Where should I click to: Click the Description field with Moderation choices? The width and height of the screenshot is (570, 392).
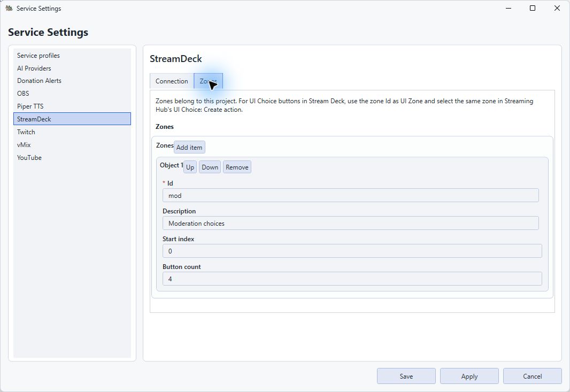pos(350,223)
